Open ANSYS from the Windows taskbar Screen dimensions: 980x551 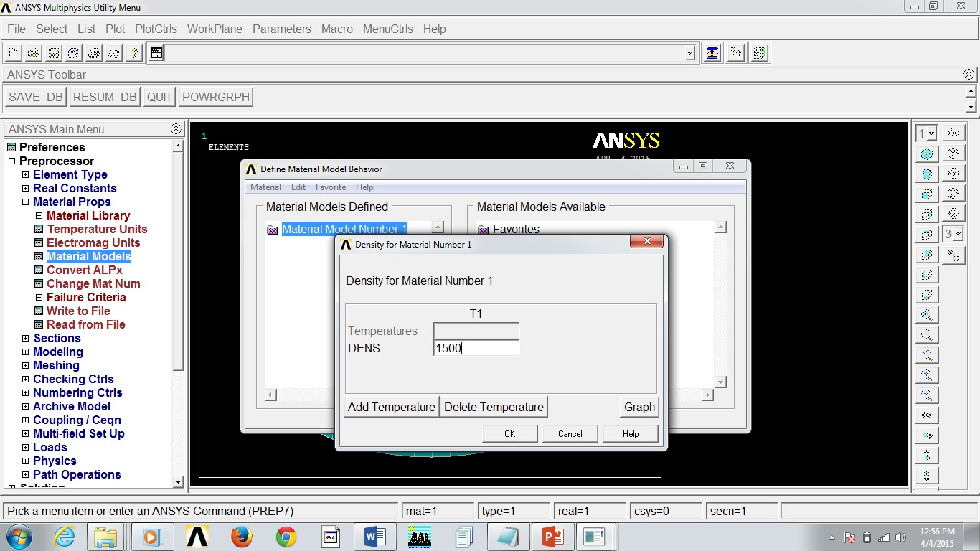(197, 537)
